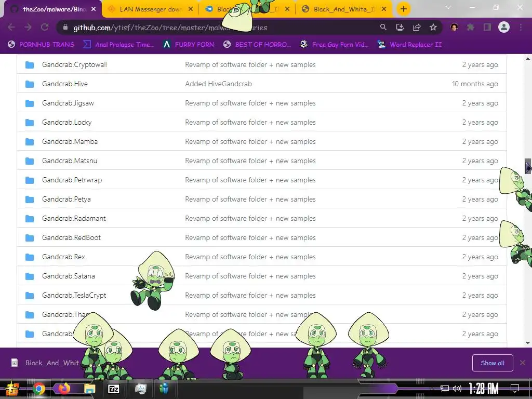
Task: Open 7-Zip from the taskbar
Action: coord(114,389)
